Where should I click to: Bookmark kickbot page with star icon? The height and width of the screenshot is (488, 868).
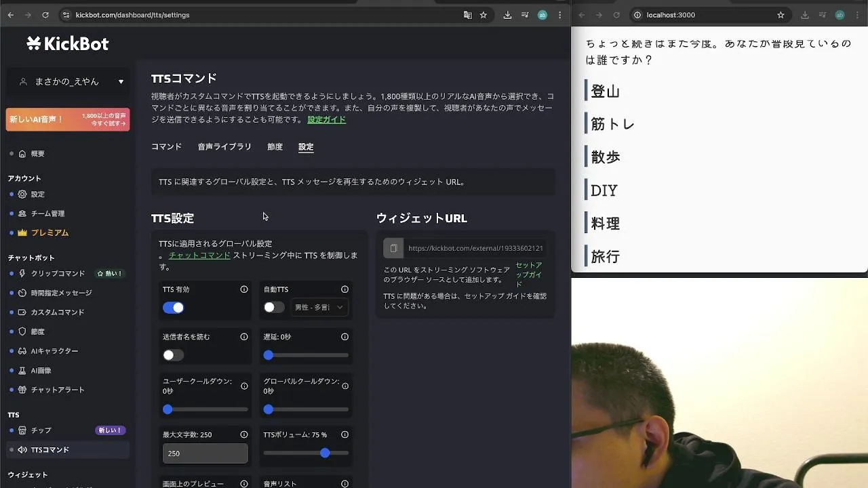(x=484, y=15)
